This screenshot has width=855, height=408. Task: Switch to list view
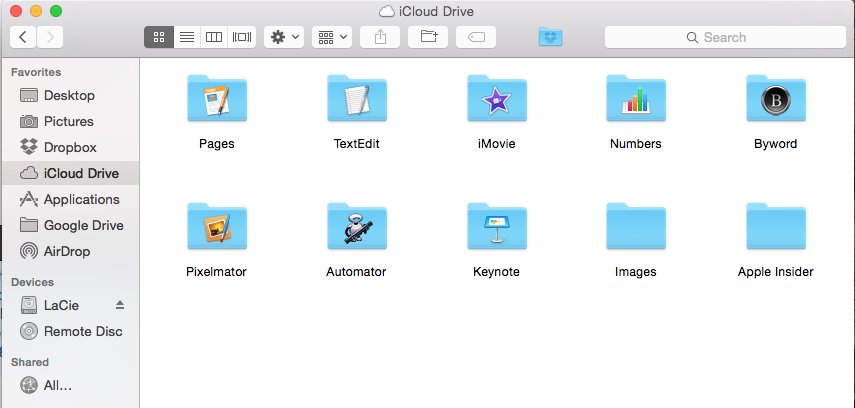[187, 37]
